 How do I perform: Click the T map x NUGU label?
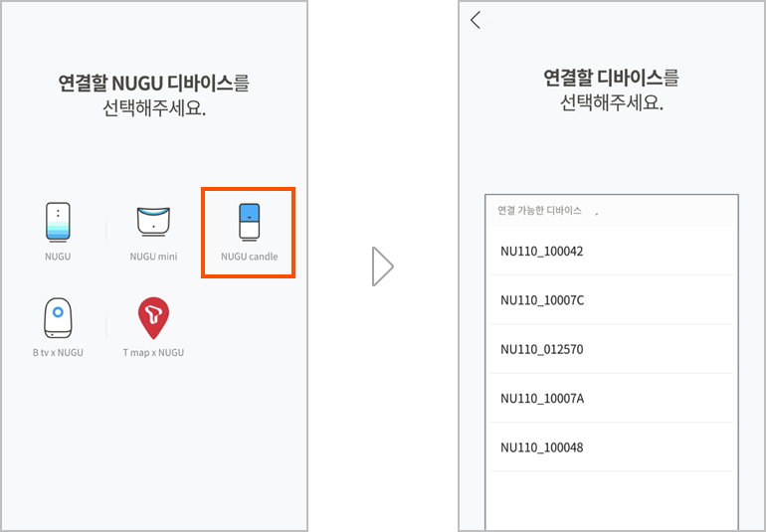point(153,352)
